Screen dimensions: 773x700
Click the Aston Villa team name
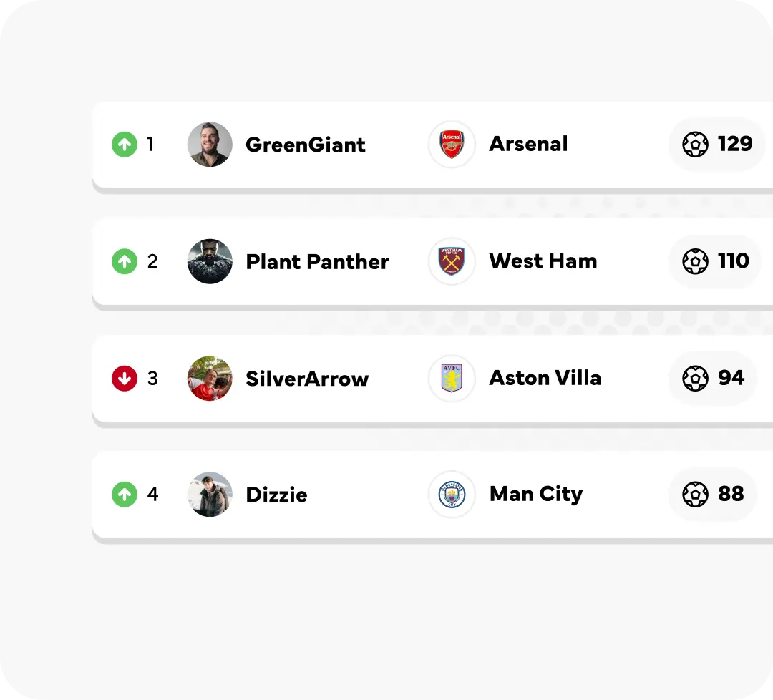tap(545, 378)
